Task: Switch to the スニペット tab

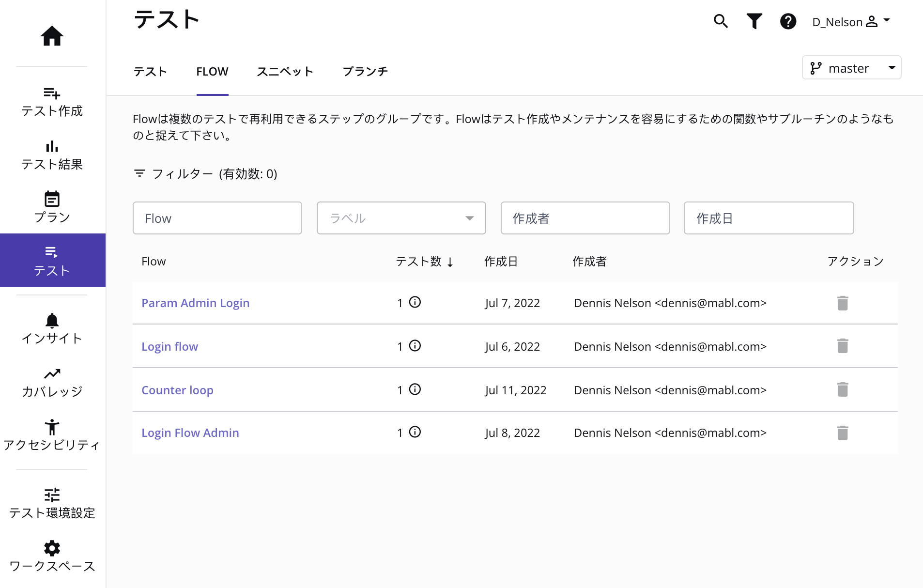Action: click(285, 72)
